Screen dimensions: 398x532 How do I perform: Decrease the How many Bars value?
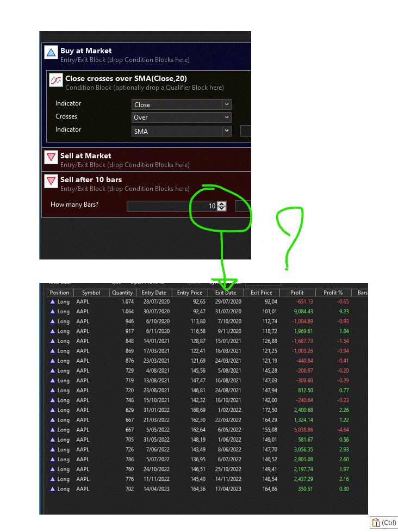[x=221, y=208]
